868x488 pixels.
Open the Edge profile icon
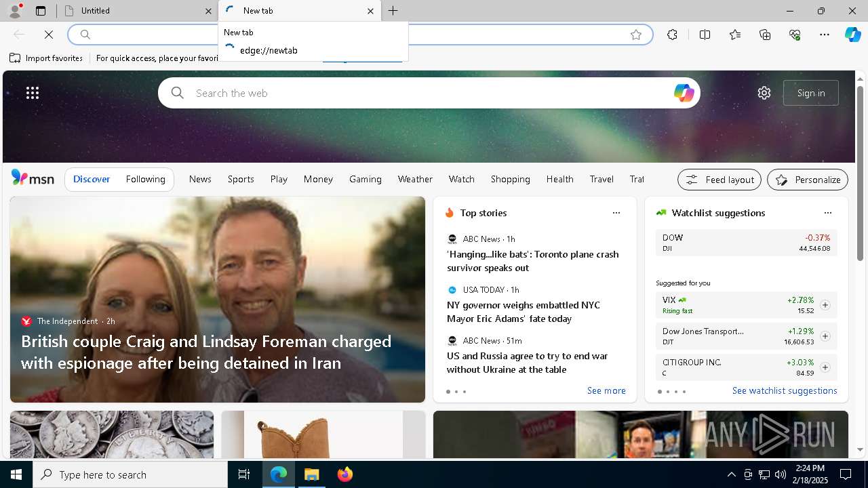(x=14, y=11)
